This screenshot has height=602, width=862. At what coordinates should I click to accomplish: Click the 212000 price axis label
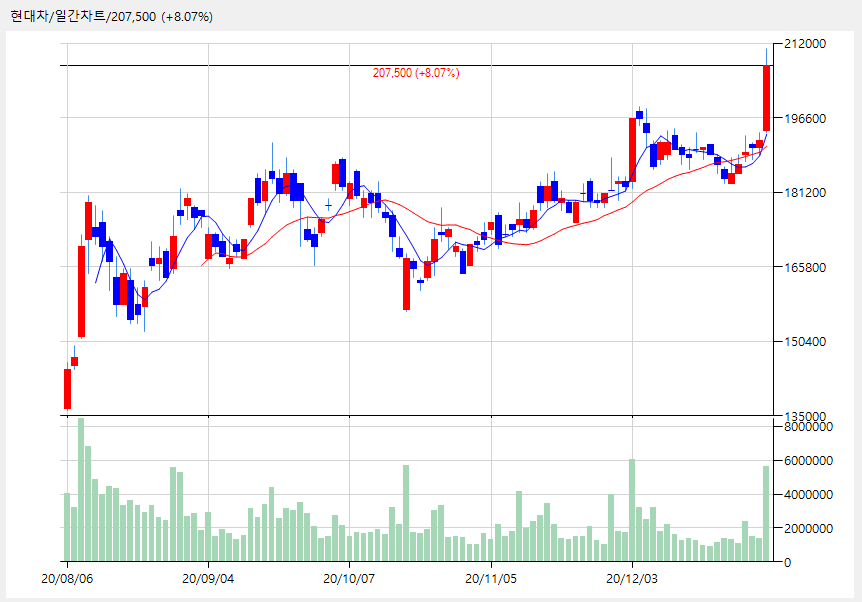pos(805,43)
